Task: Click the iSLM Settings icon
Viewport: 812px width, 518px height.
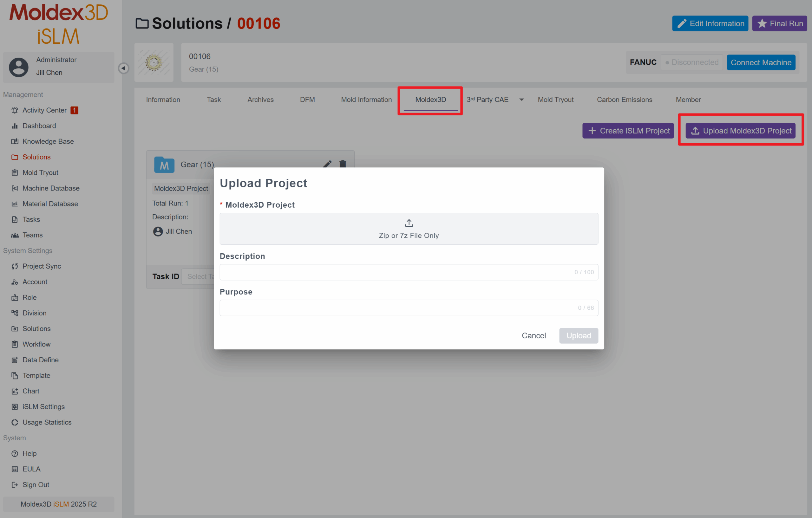Action: point(15,407)
